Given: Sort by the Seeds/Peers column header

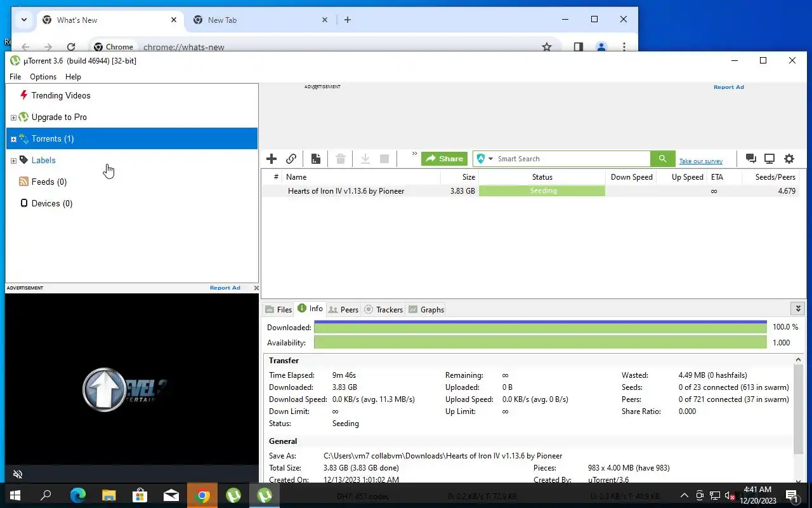Looking at the screenshot, I should [770, 177].
